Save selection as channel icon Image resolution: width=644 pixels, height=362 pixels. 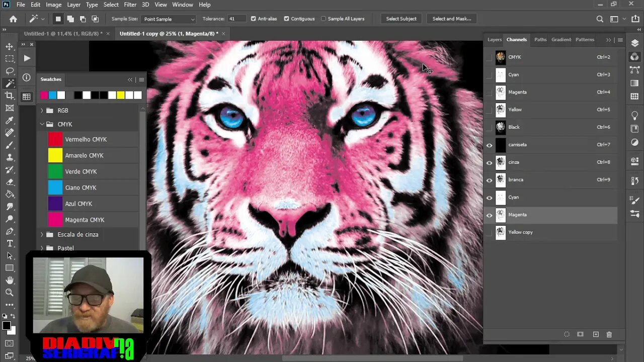point(580,334)
